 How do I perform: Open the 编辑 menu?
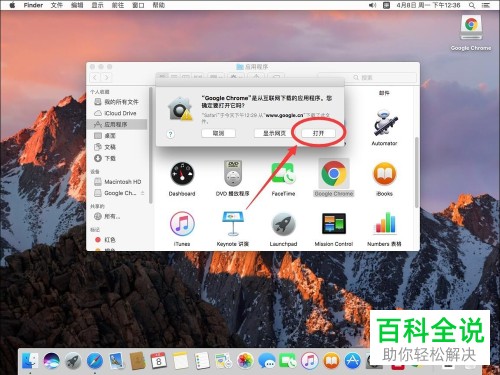point(77,5)
